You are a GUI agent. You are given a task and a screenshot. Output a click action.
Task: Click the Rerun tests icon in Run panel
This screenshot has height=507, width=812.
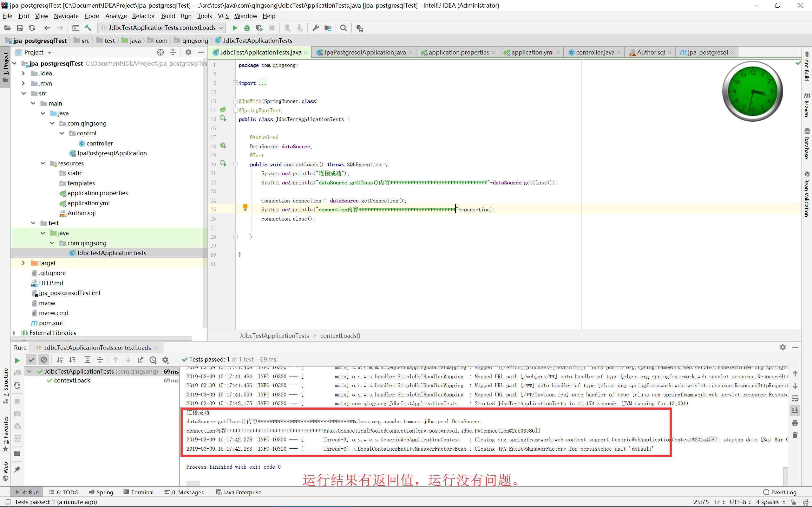(x=17, y=360)
